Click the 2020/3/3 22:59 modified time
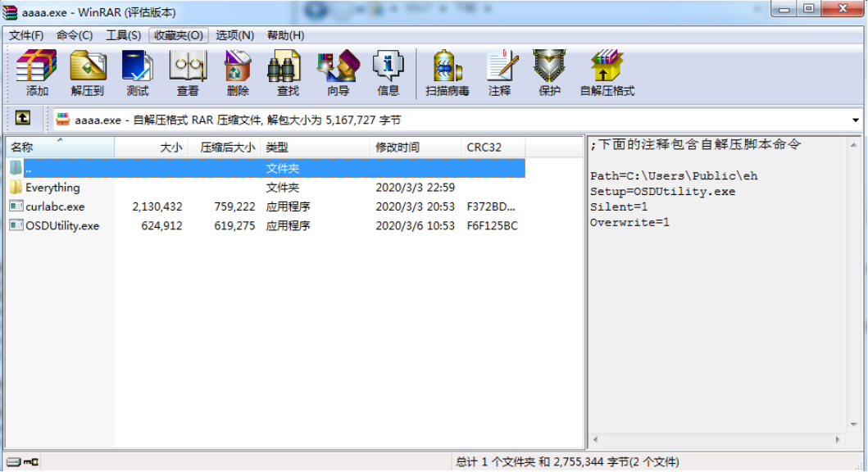Viewport: 868px width, 472px height. (416, 188)
